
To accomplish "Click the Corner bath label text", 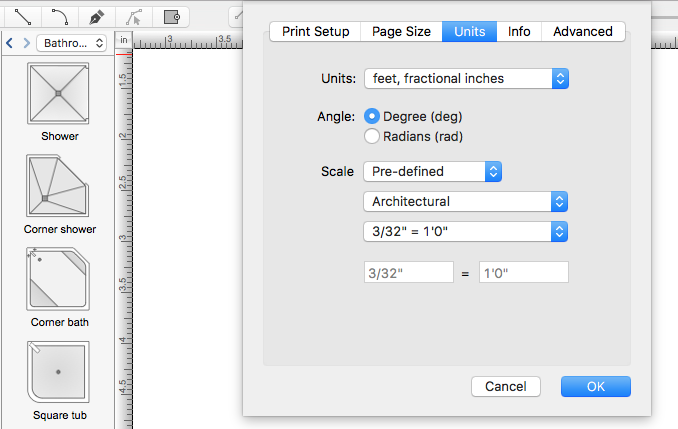I will click(60, 322).
